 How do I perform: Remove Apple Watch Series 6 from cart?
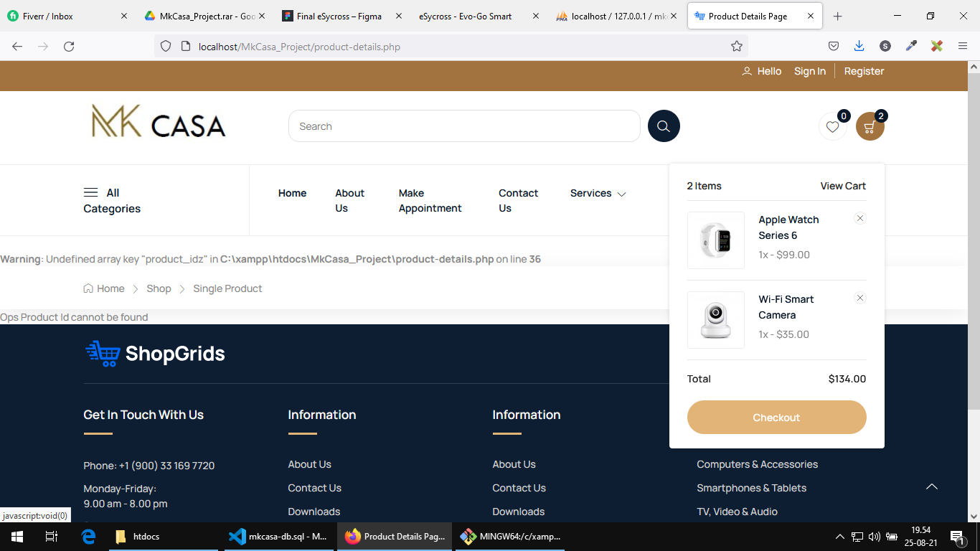click(860, 219)
